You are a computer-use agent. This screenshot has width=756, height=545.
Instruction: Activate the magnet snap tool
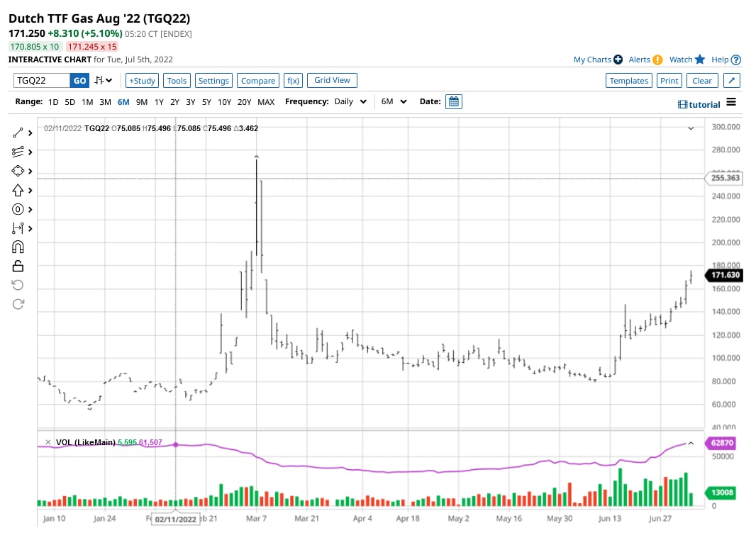18,247
